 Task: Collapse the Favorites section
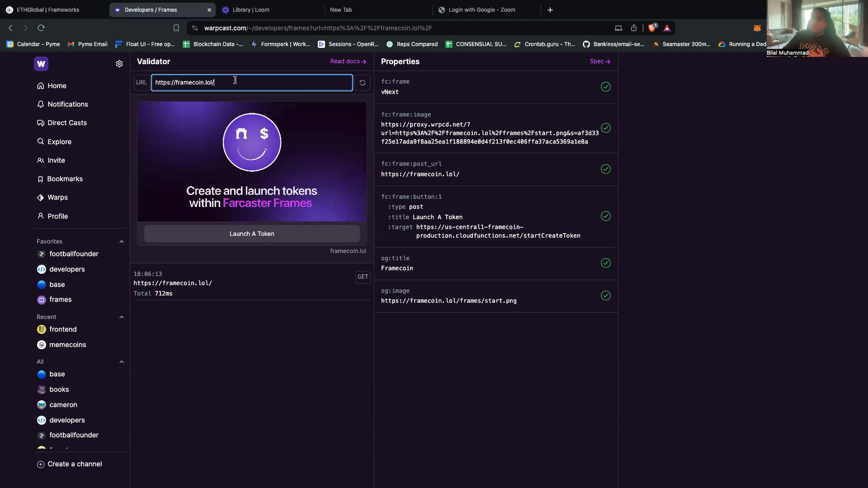point(122,242)
